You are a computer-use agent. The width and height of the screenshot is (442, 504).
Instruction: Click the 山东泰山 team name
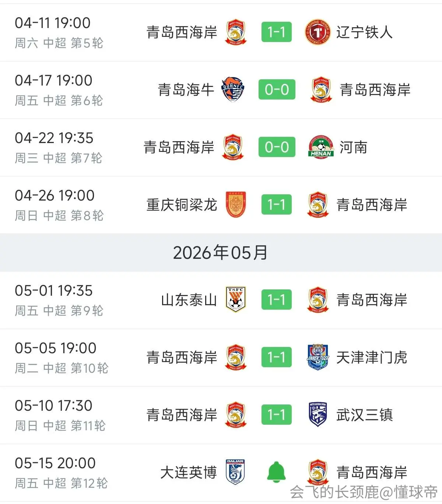189,300
